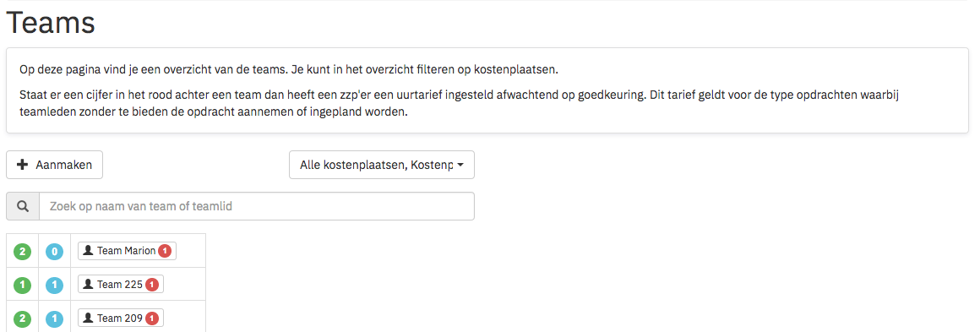Focus the team name search field
Screen dimensions: 980x332
[x=257, y=206]
